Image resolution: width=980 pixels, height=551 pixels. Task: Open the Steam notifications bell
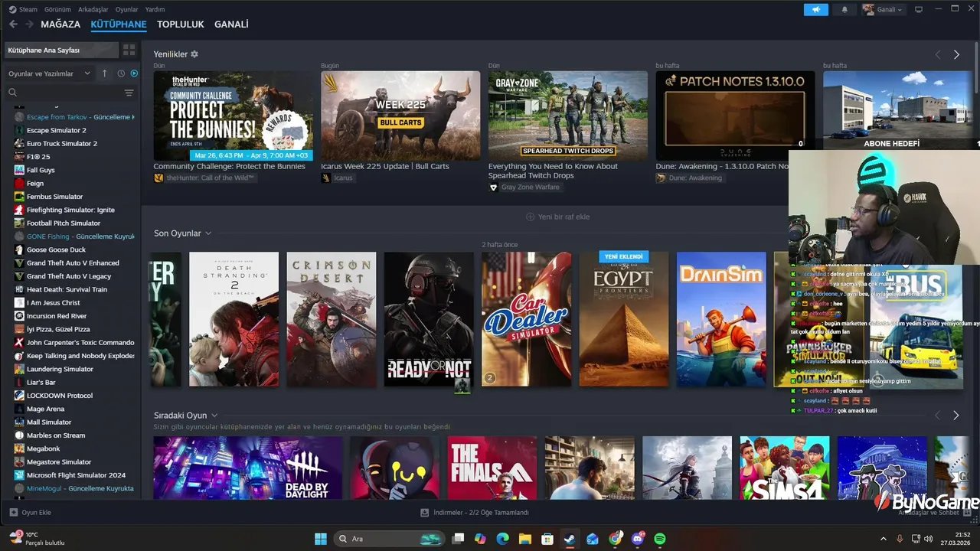coord(844,9)
